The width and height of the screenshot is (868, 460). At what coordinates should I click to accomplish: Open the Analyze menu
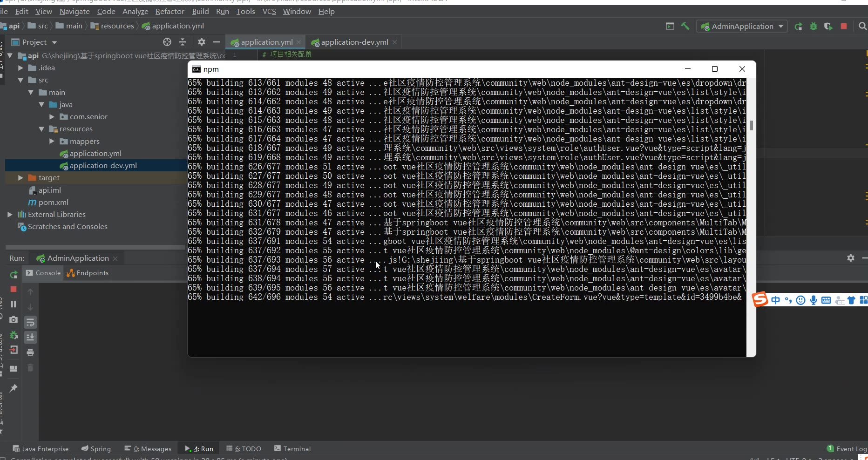(135, 11)
